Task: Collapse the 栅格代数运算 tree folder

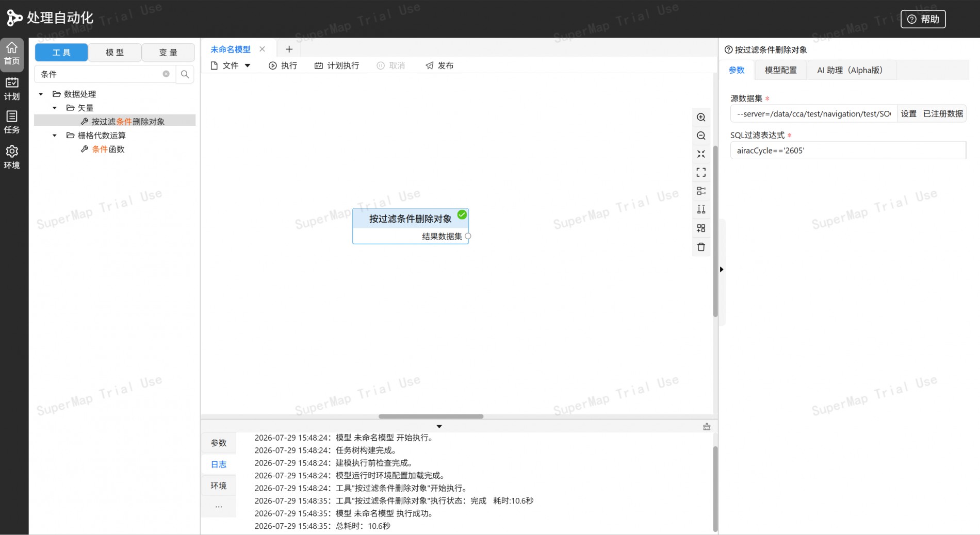Action: [x=55, y=136]
